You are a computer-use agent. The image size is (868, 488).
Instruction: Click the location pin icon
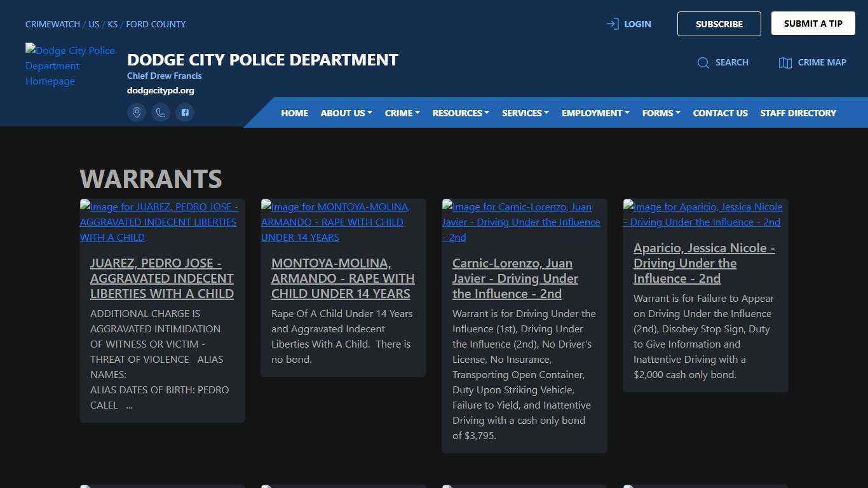point(137,112)
